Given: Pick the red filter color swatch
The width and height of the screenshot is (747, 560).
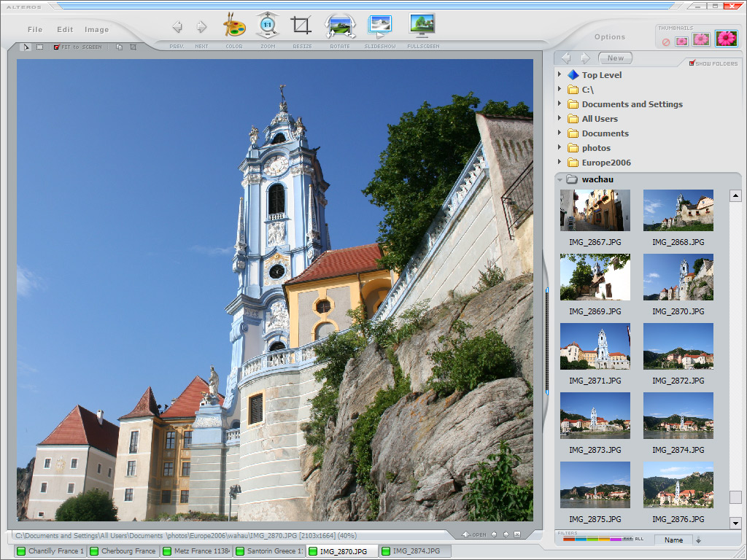Looking at the screenshot, I should [569, 540].
